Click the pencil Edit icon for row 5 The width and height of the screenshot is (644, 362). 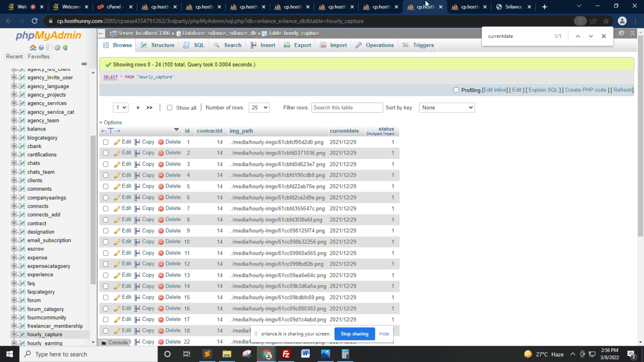pyautogui.click(x=117, y=186)
